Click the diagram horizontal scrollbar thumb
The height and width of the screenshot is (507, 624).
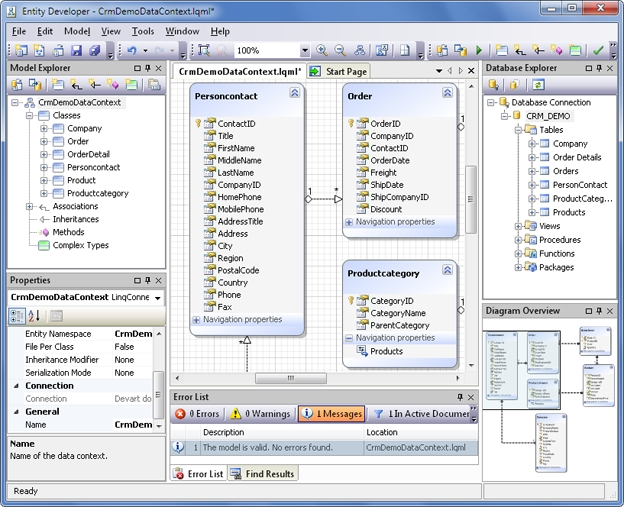[x=291, y=378]
